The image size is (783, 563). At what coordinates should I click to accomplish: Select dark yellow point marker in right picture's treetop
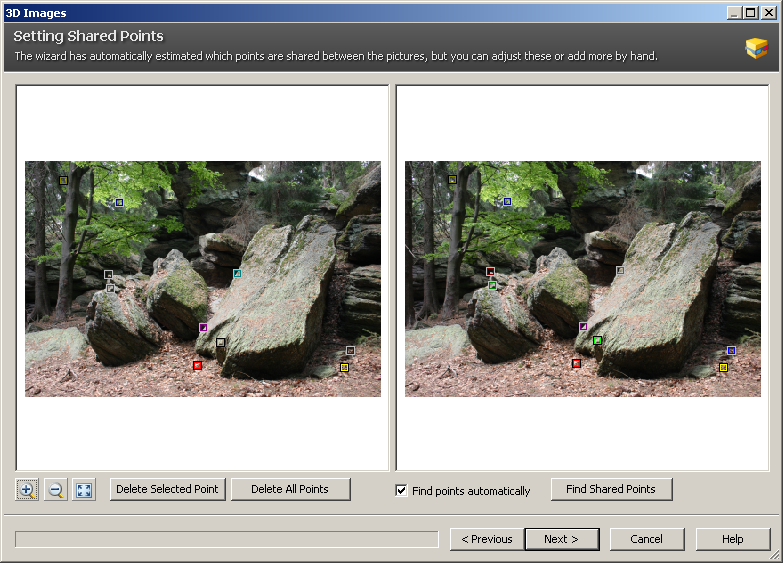coord(452,179)
